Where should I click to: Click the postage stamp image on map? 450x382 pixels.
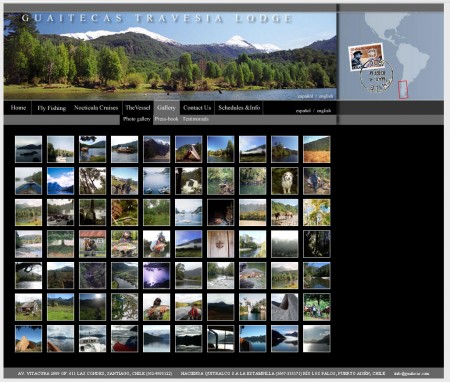[366, 56]
